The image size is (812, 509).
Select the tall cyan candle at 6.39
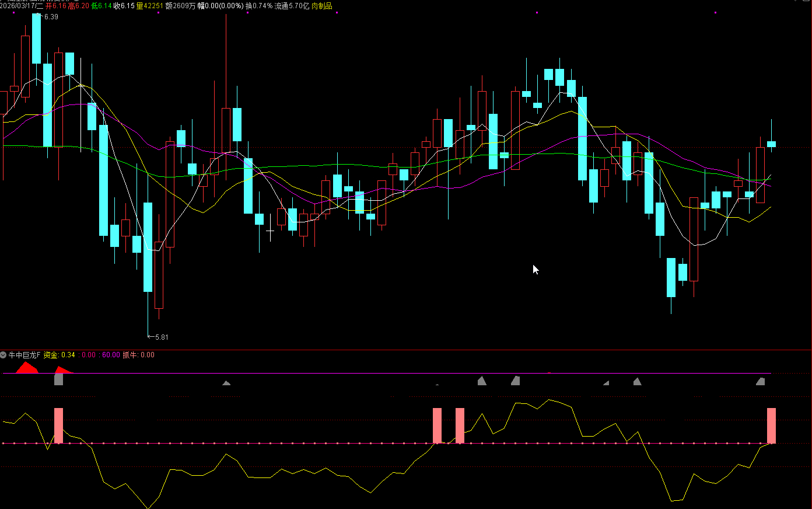pyautogui.click(x=36, y=39)
